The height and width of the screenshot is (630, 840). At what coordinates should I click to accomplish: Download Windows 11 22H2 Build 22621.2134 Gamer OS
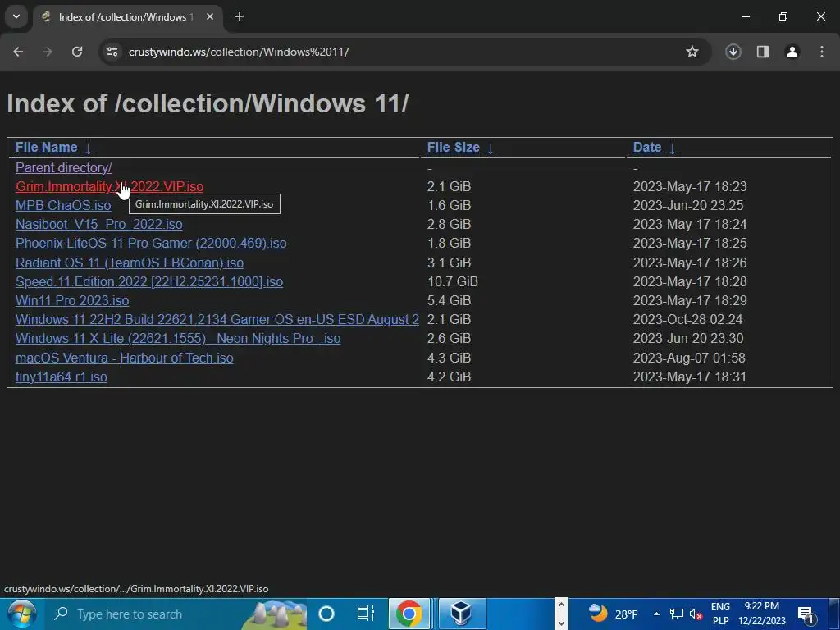click(x=217, y=319)
